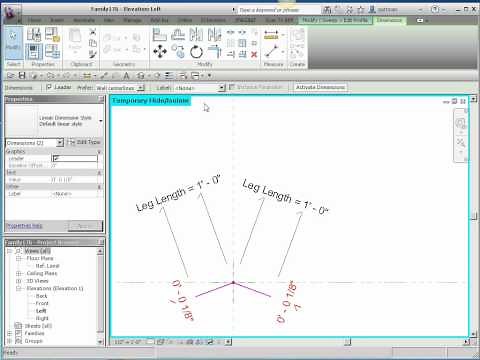The height and width of the screenshot is (360, 480).
Task: Select the Front elevation view
Action: coord(42,303)
